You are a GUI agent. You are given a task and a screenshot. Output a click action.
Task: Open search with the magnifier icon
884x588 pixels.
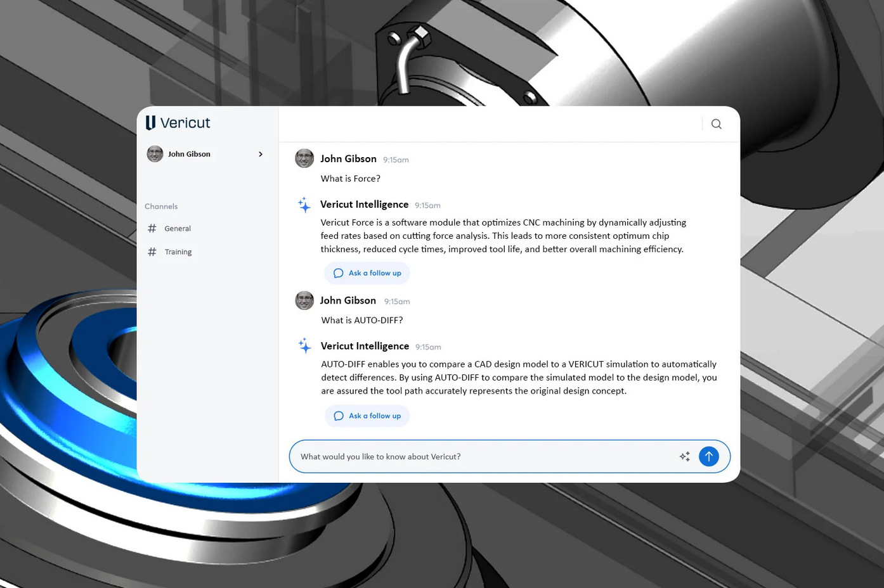pos(717,124)
